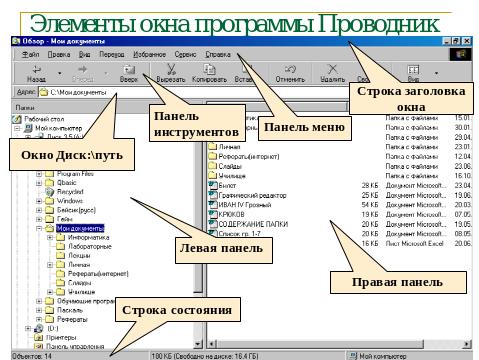Click the disabled Вперед toolbar button
This screenshot has width=479, height=360.
(x=83, y=74)
